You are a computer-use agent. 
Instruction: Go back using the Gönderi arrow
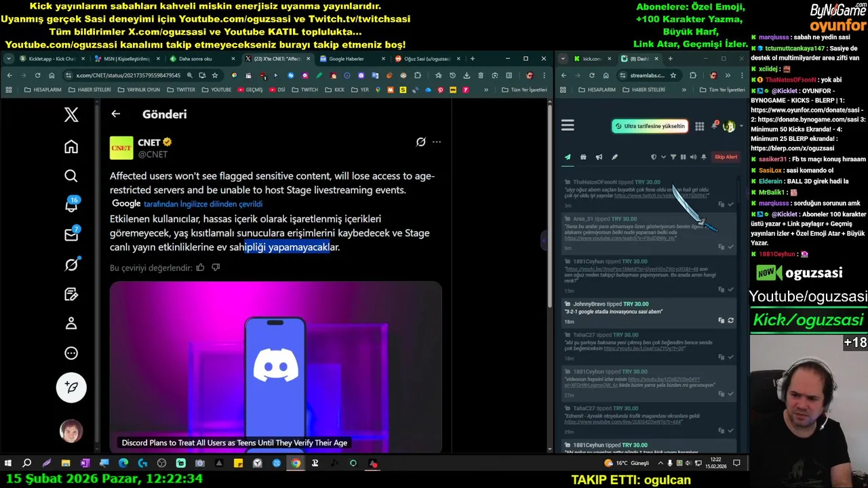coord(116,114)
